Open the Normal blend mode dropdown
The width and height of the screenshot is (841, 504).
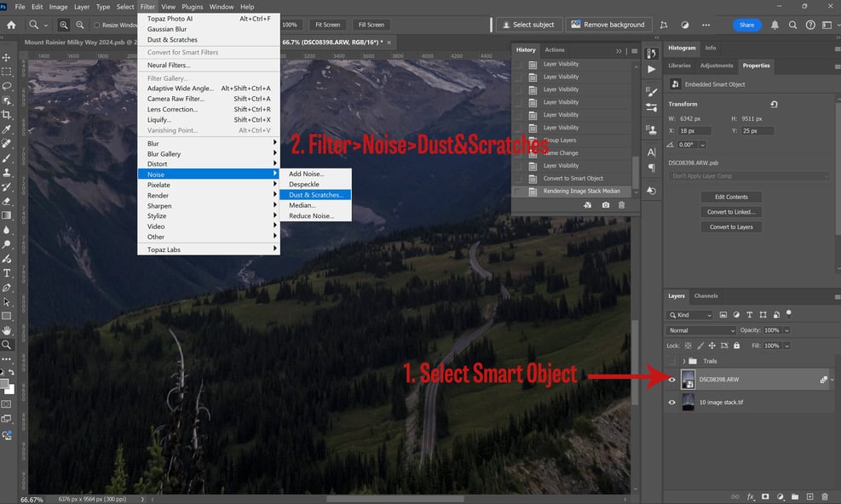pos(701,330)
